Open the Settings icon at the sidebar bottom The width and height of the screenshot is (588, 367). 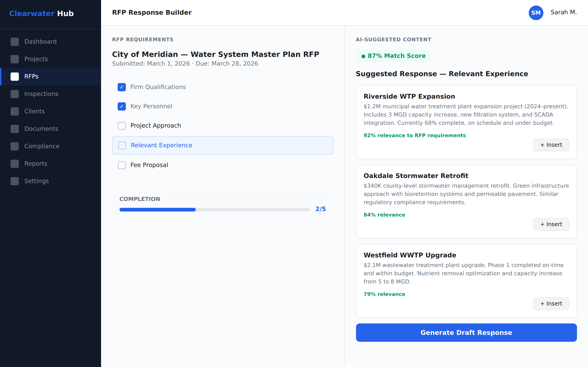14,181
